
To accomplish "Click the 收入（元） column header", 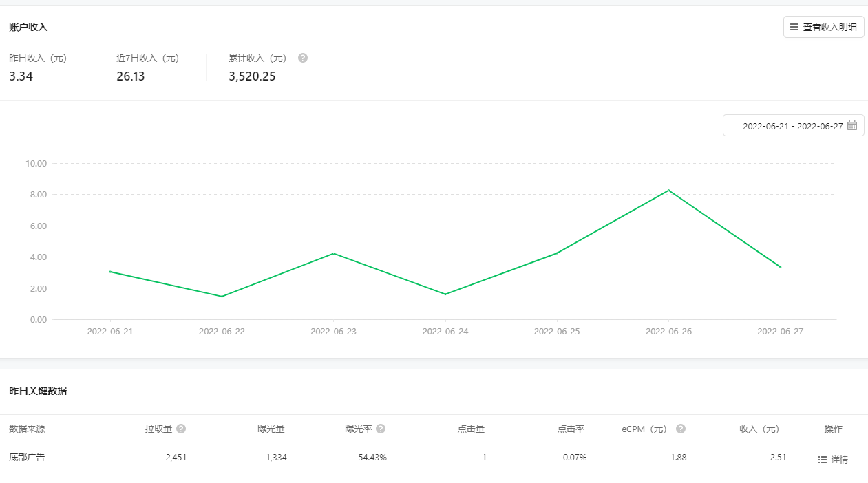I will (x=759, y=429).
